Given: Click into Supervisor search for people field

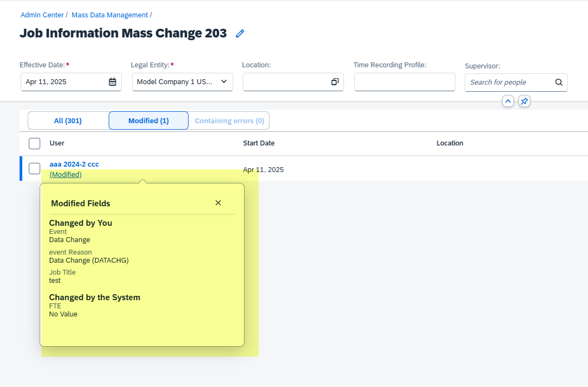Looking at the screenshot, I should (x=509, y=83).
